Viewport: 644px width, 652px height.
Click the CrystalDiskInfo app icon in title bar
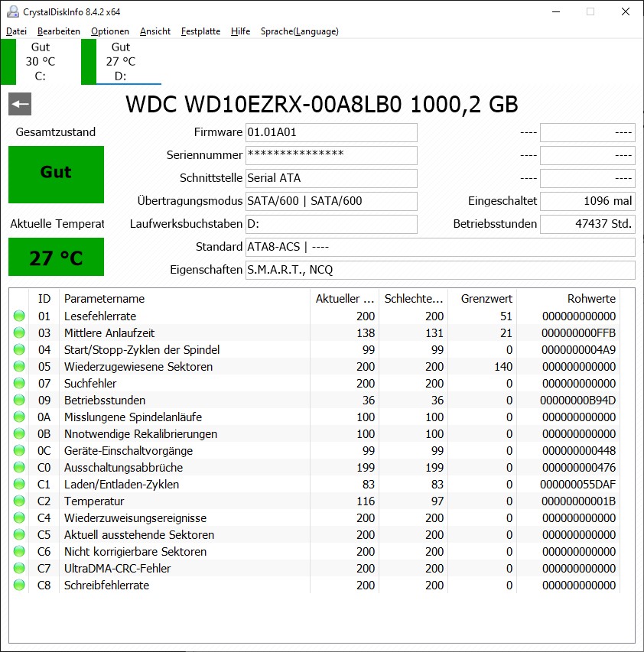tap(13, 11)
